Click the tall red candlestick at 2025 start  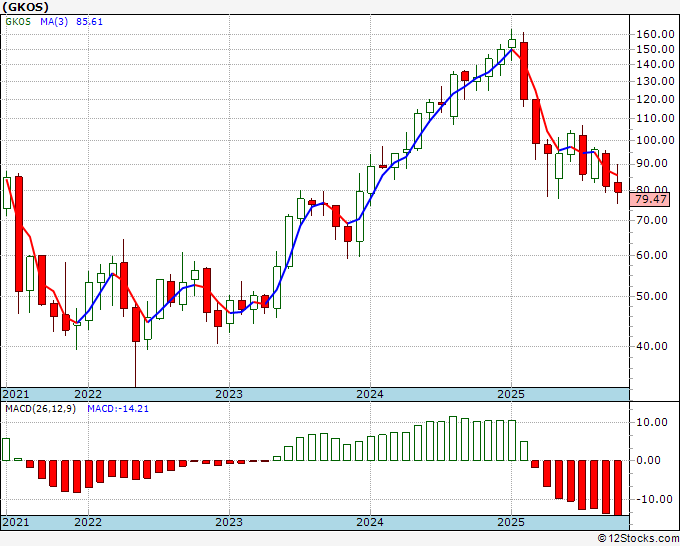(524, 71)
